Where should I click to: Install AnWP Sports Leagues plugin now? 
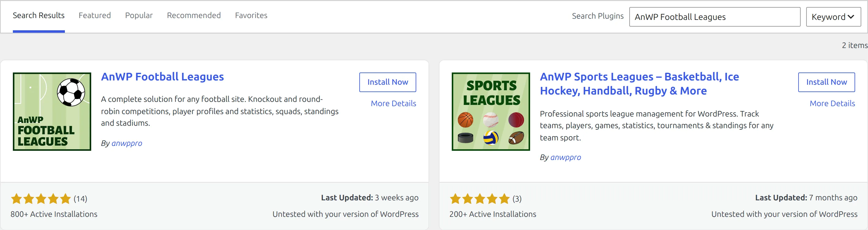(x=826, y=82)
